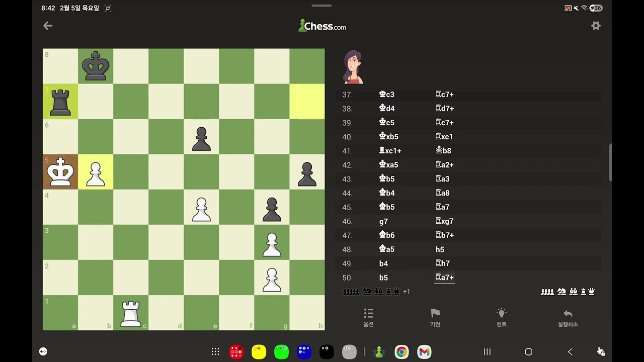Image resolution: width=644 pixels, height=362 pixels.
Task: Select the black rook on a7
Action: 60,102
